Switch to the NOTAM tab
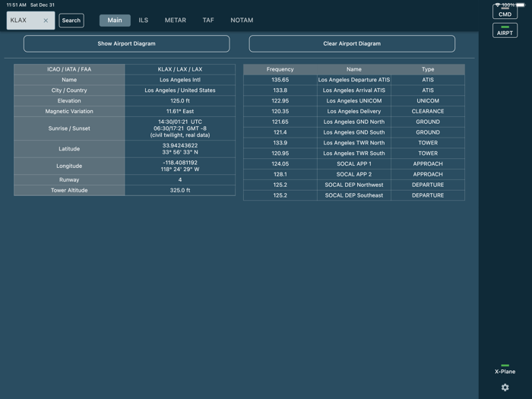532x399 pixels. [x=242, y=21]
